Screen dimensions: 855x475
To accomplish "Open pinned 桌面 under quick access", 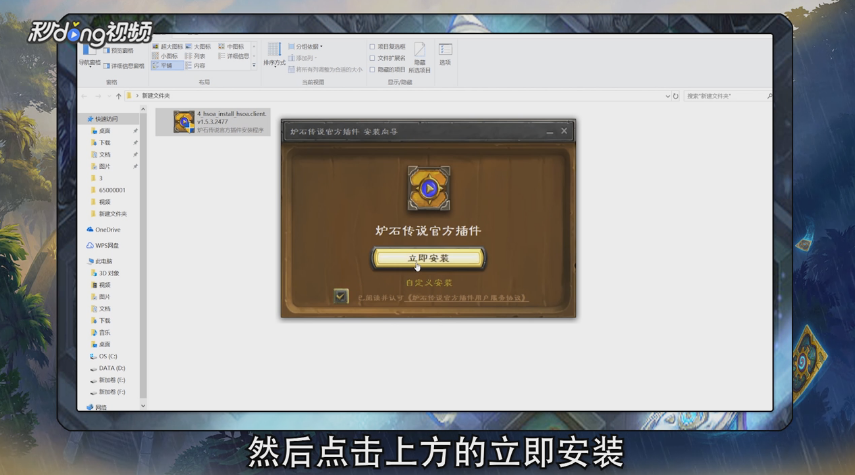I will pos(104,131).
